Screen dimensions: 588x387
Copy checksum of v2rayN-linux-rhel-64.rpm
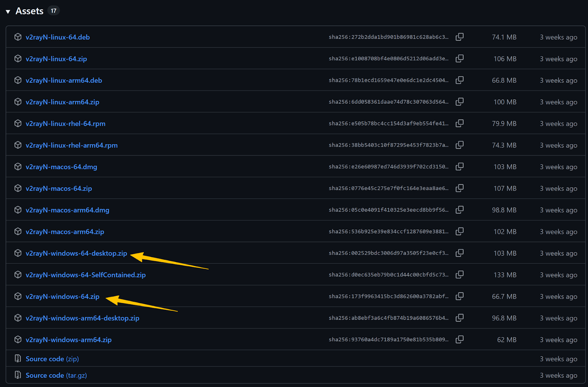pyautogui.click(x=459, y=124)
